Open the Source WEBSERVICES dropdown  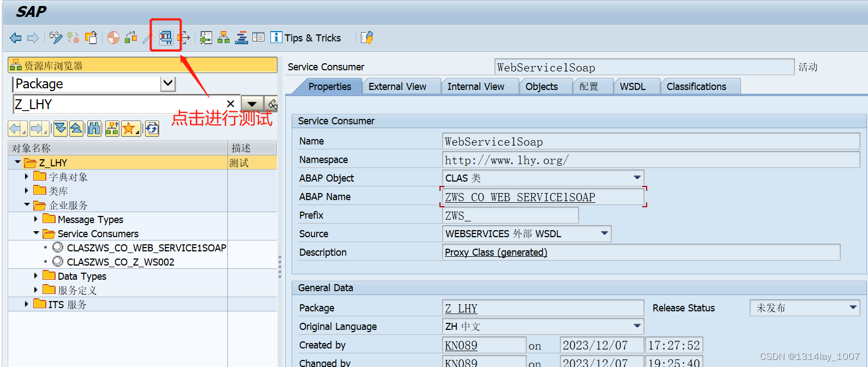pyautogui.click(x=604, y=233)
